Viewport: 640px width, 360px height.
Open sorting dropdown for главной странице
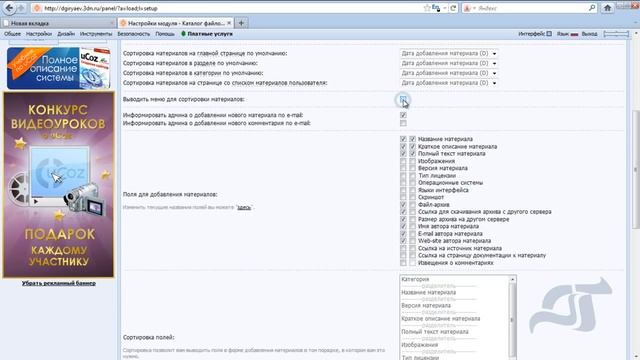point(449,53)
